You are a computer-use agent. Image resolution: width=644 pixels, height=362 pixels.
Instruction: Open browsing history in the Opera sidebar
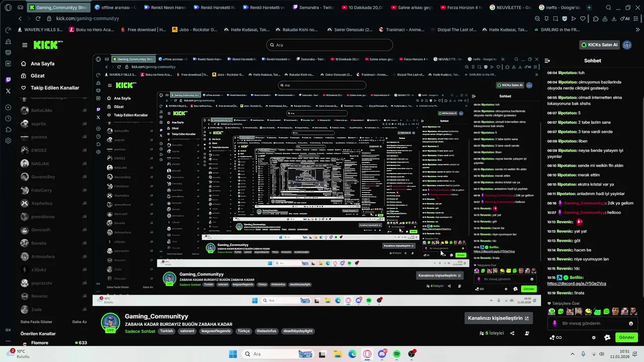click(x=8, y=119)
